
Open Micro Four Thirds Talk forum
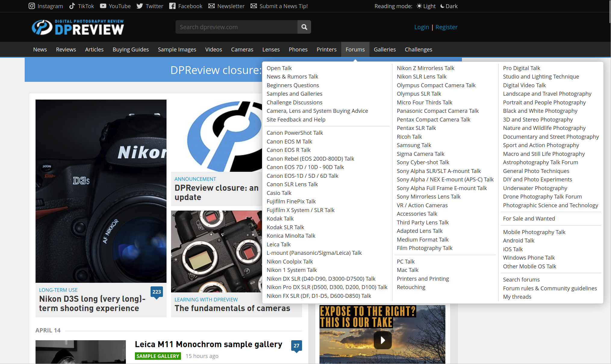click(425, 102)
